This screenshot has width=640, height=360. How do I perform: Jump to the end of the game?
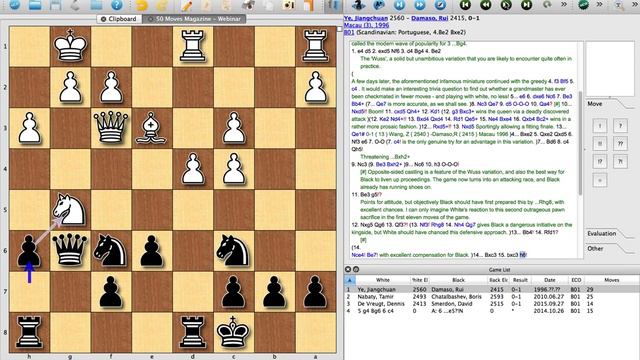tap(527, 5)
